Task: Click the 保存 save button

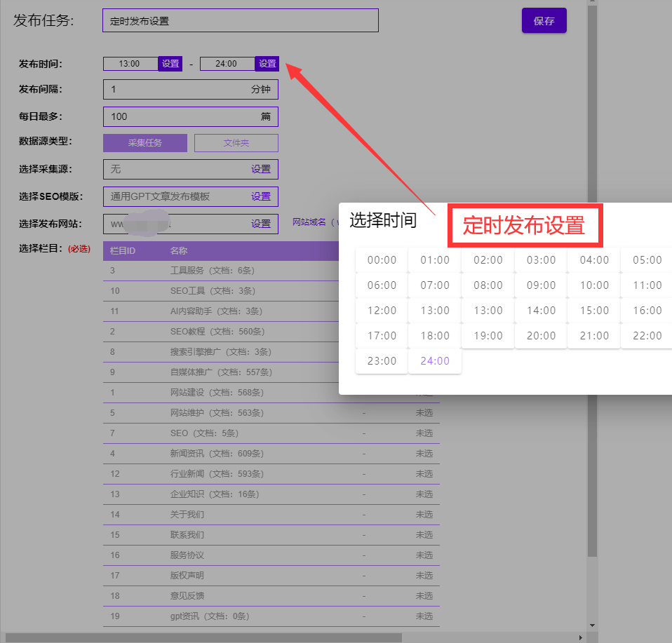Action: [544, 21]
